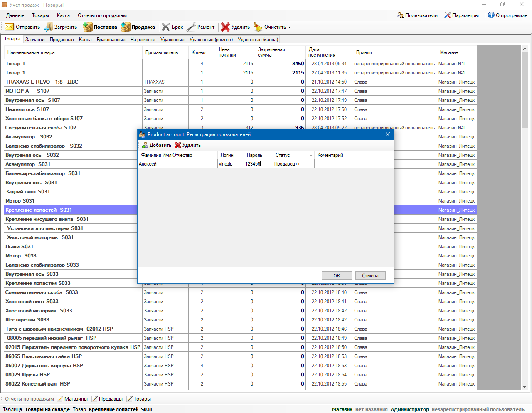Click the Продавец++ status cell

click(x=293, y=164)
